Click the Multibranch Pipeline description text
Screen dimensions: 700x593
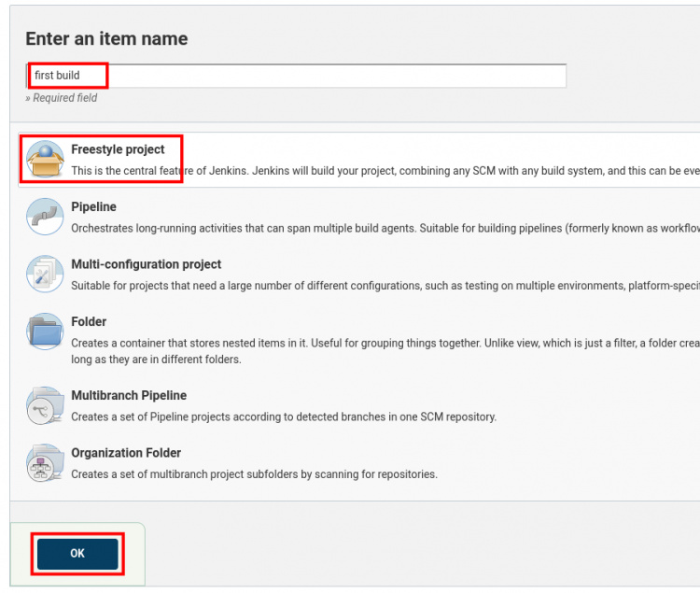(x=284, y=417)
